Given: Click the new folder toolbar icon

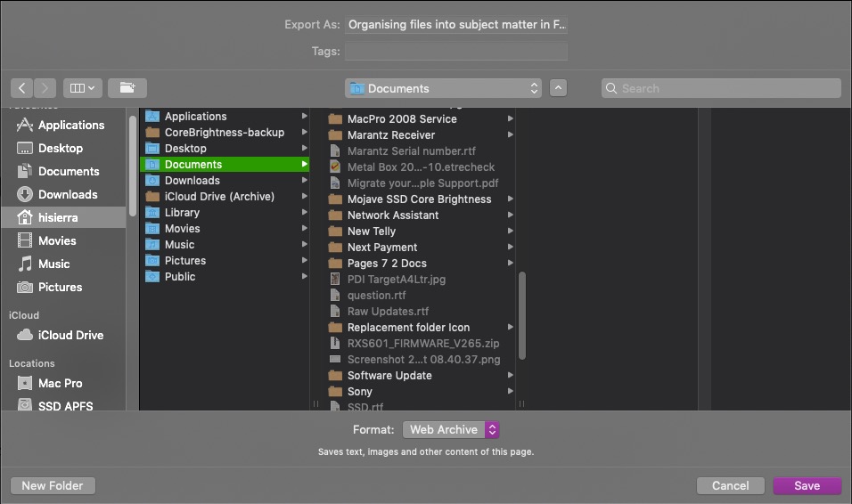Looking at the screenshot, I should pyautogui.click(x=127, y=88).
